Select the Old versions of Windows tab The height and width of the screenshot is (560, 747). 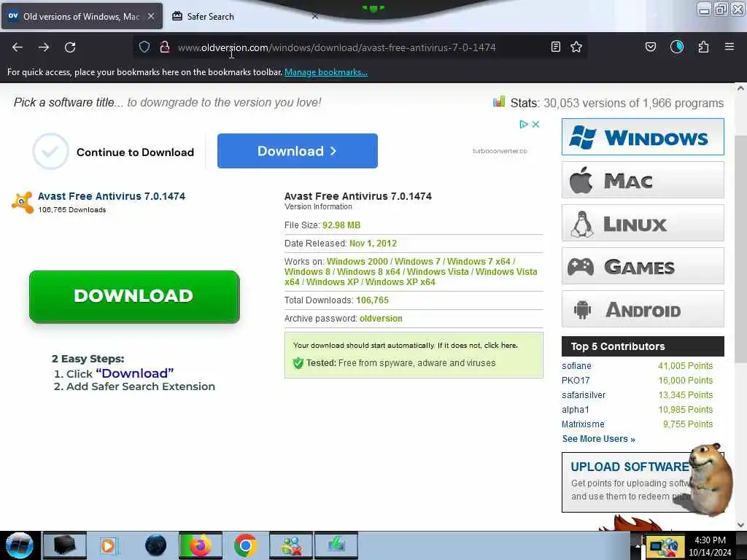82,16
